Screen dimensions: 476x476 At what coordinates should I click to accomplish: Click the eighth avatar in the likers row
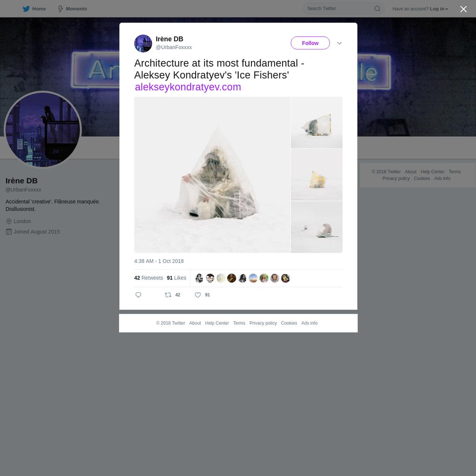click(275, 278)
